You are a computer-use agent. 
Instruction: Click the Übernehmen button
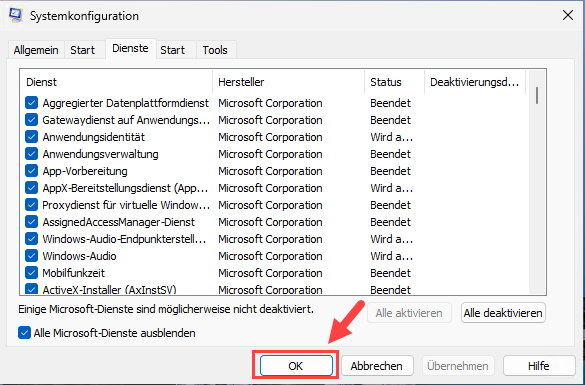[x=458, y=366]
